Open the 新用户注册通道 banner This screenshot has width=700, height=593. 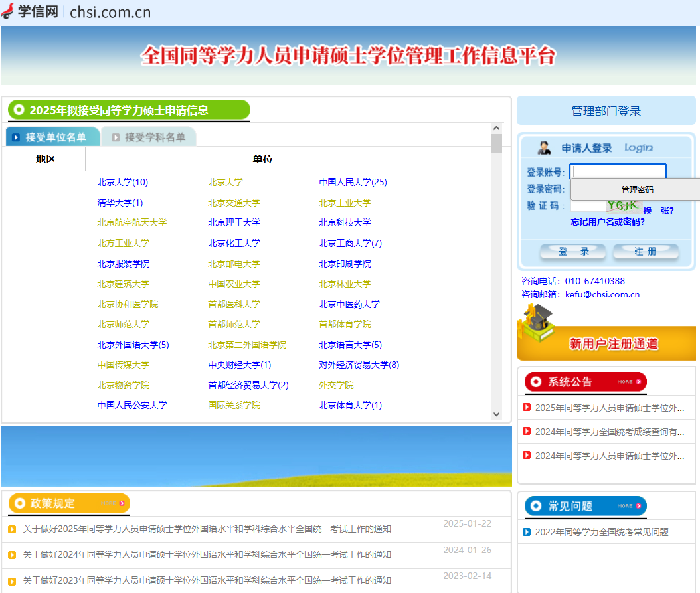click(606, 343)
